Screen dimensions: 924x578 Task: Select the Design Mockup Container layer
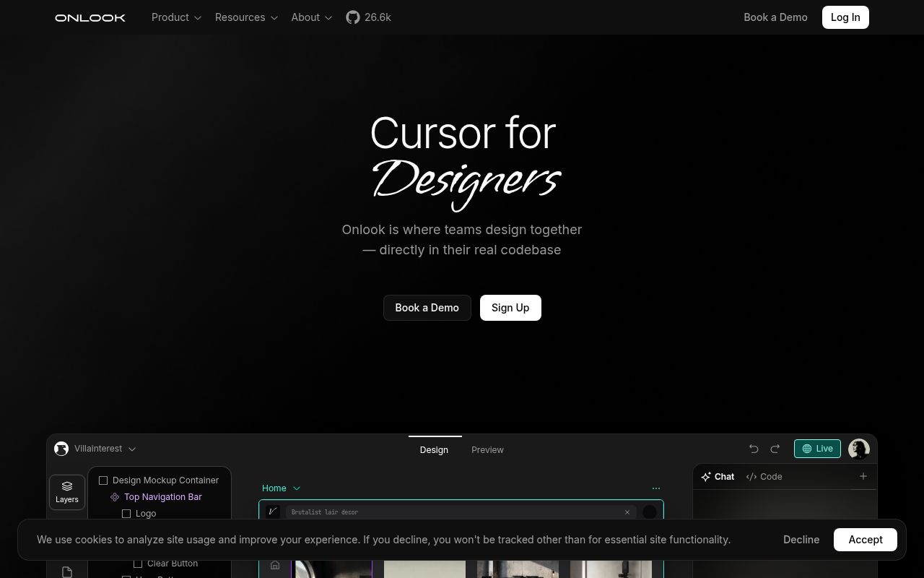pos(160,480)
